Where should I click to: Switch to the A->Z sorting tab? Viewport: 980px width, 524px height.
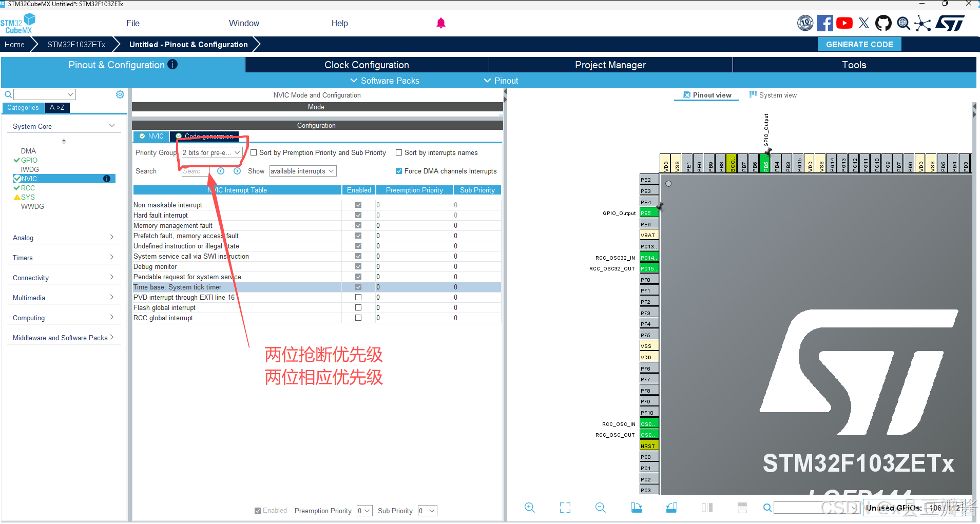point(57,108)
